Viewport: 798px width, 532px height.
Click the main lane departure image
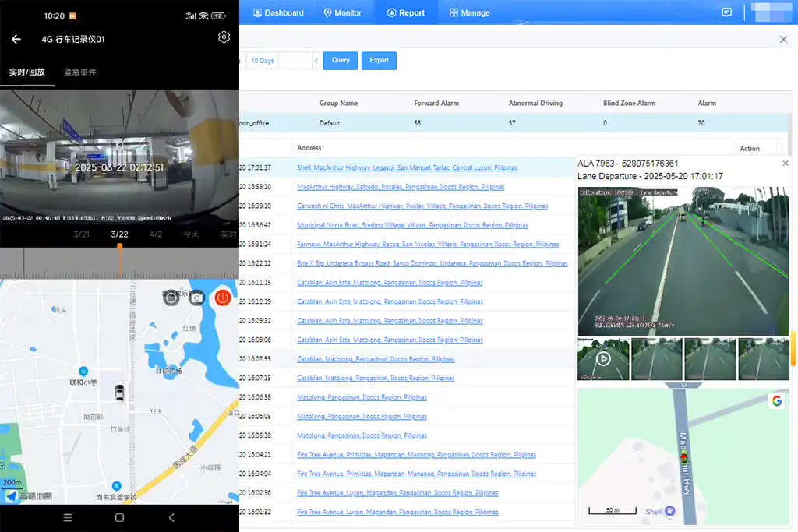pyautogui.click(x=683, y=261)
